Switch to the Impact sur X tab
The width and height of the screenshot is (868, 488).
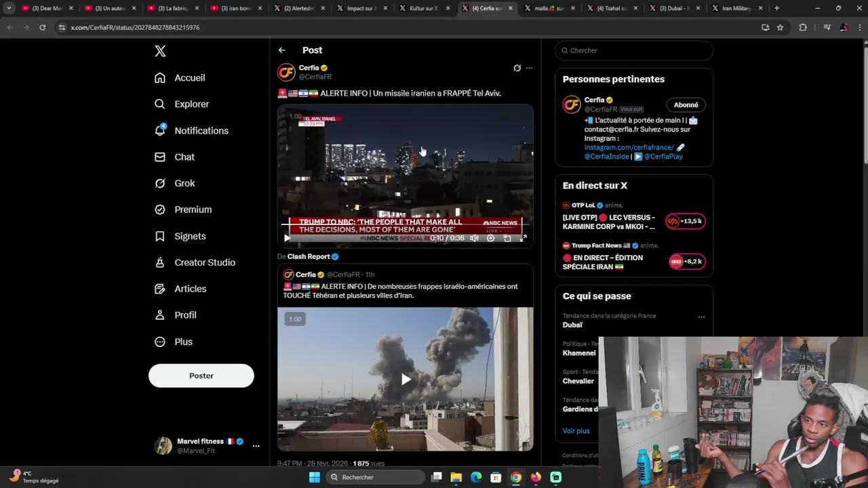pyautogui.click(x=361, y=8)
